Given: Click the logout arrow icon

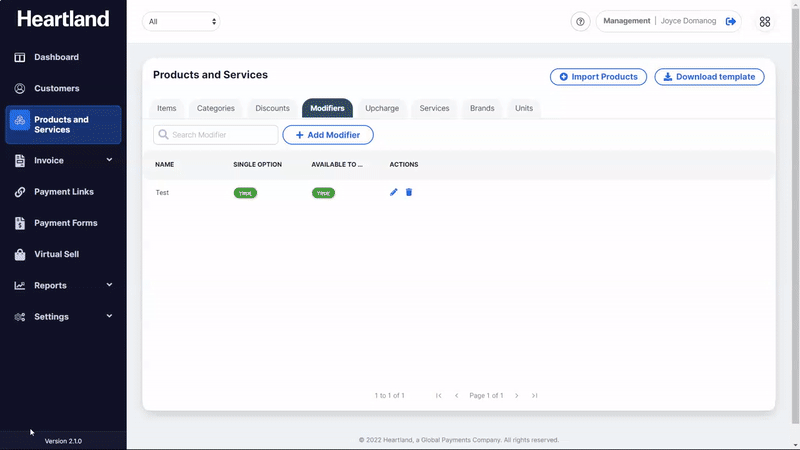Looking at the screenshot, I should click(731, 21).
